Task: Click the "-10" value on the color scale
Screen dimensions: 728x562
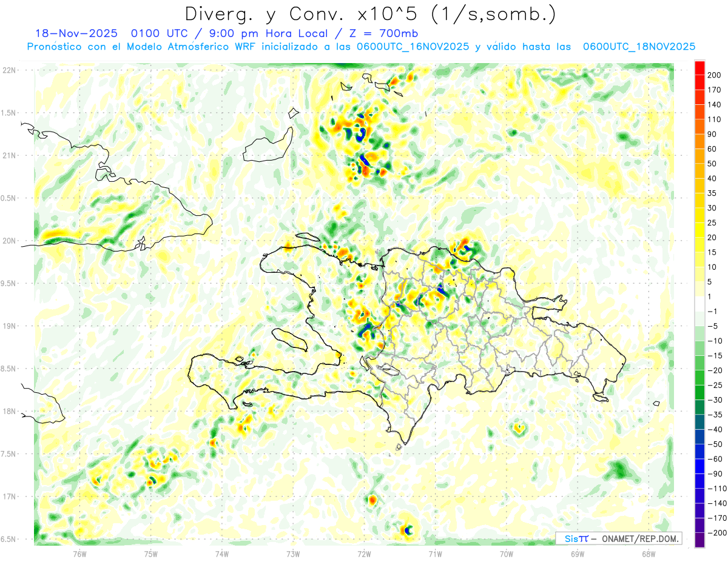Action: (716, 341)
